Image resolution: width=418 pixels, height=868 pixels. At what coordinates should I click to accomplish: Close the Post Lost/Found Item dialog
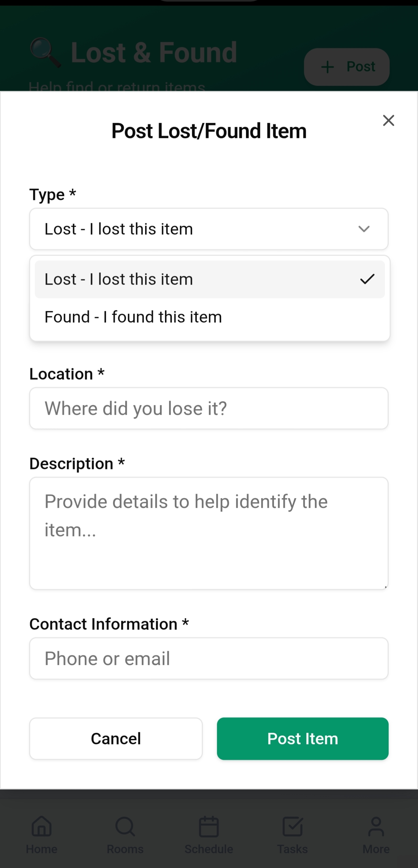click(x=388, y=120)
